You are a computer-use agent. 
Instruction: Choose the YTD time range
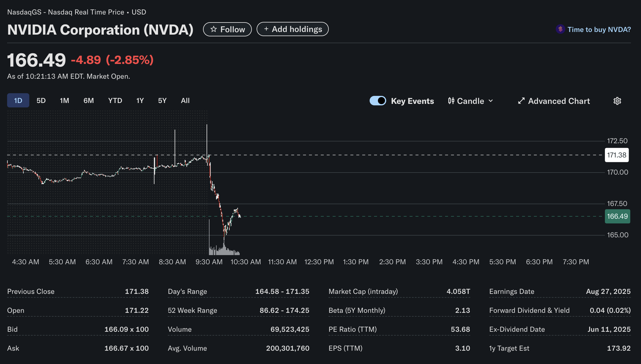[115, 101]
